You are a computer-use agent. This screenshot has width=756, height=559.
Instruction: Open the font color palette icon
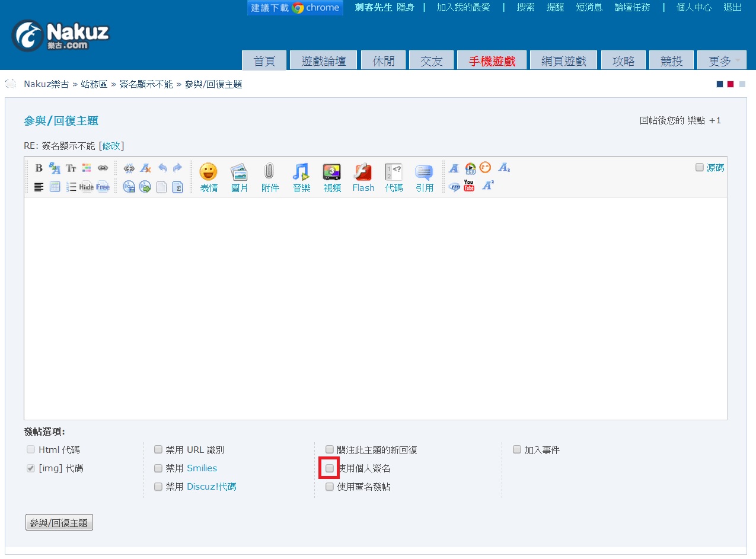click(87, 168)
